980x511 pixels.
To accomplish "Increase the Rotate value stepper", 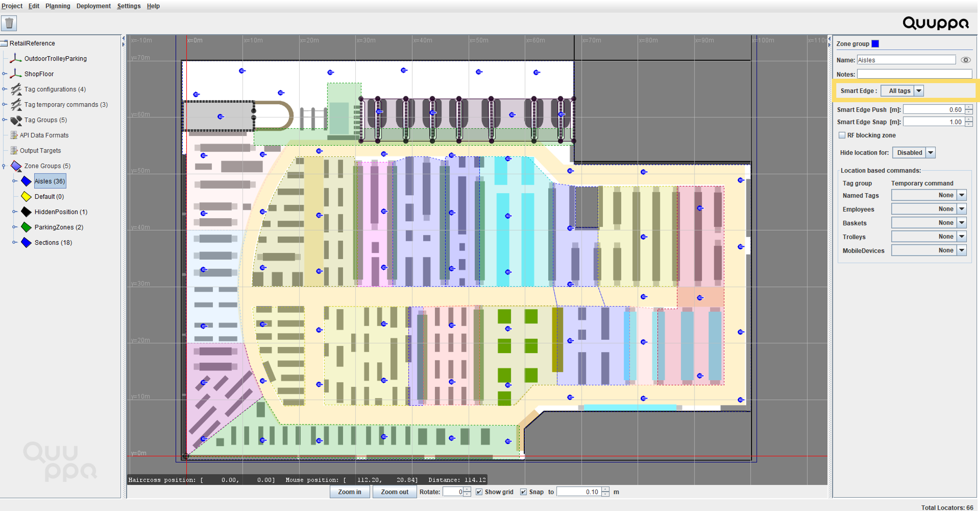I will (x=467, y=489).
